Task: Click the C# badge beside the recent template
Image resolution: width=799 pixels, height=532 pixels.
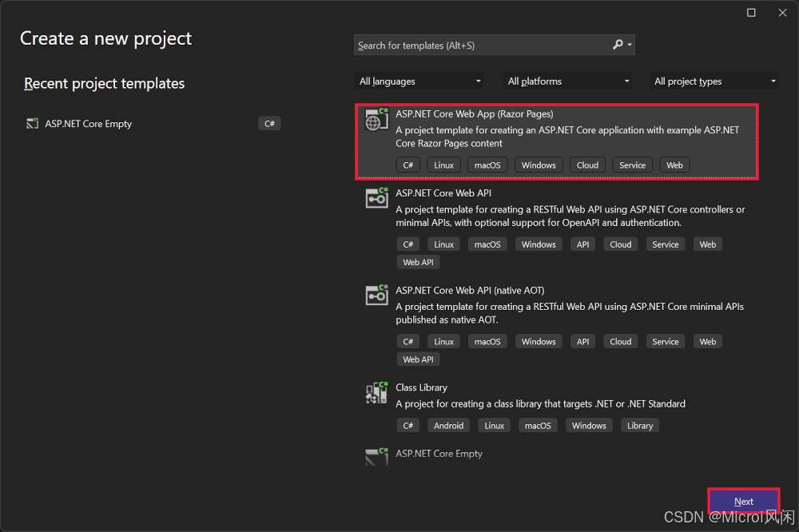Action: click(269, 123)
